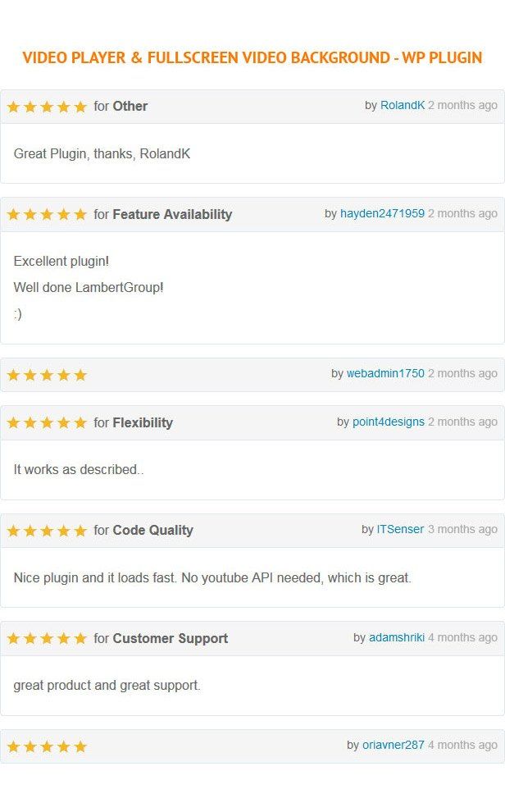Click the stars on the Code Quality review
The image size is (505, 812).
[47, 531]
